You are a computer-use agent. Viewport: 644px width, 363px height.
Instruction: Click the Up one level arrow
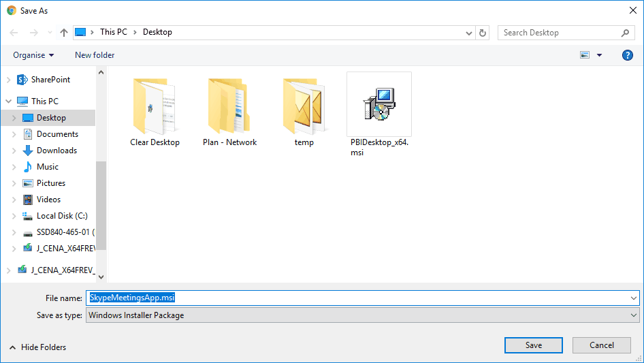tap(64, 33)
